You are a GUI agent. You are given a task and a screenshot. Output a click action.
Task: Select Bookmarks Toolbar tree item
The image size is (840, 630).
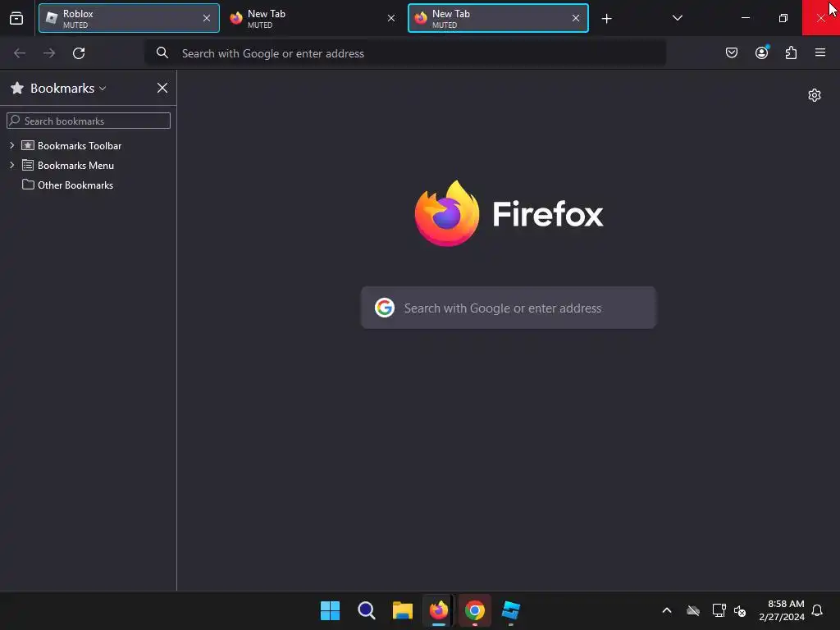(x=80, y=146)
